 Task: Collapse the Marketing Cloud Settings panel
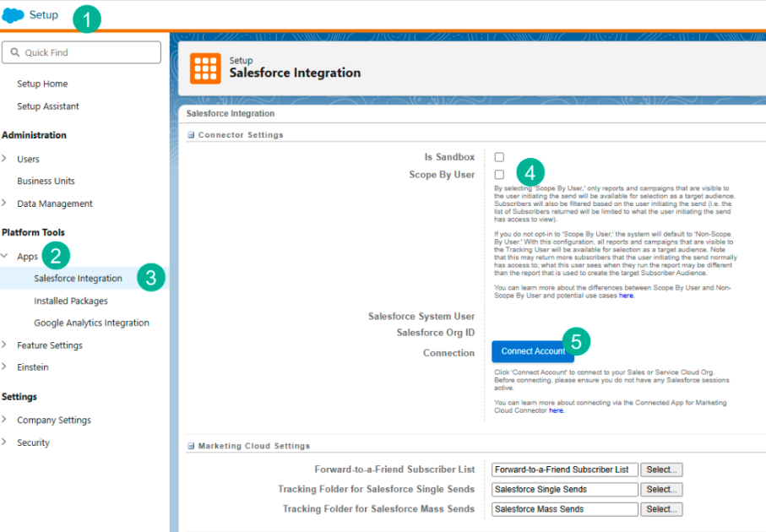[x=189, y=445]
